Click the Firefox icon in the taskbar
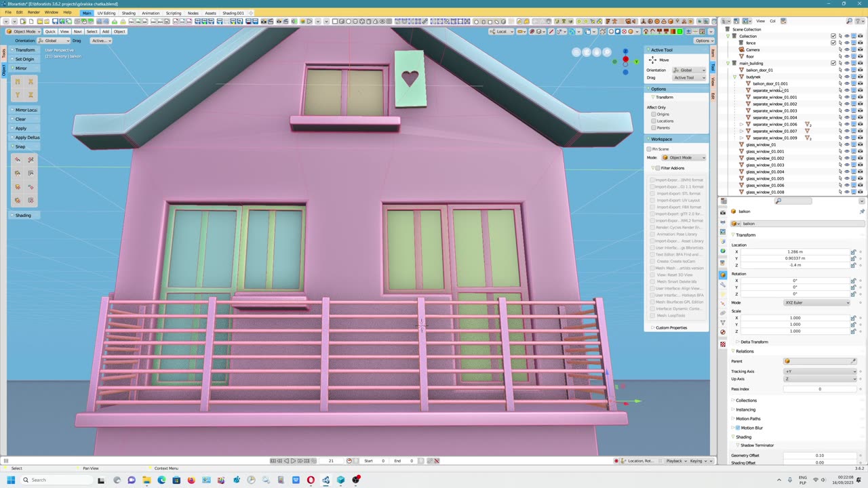Screen dimensions: 868x488 [x=191, y=480]
